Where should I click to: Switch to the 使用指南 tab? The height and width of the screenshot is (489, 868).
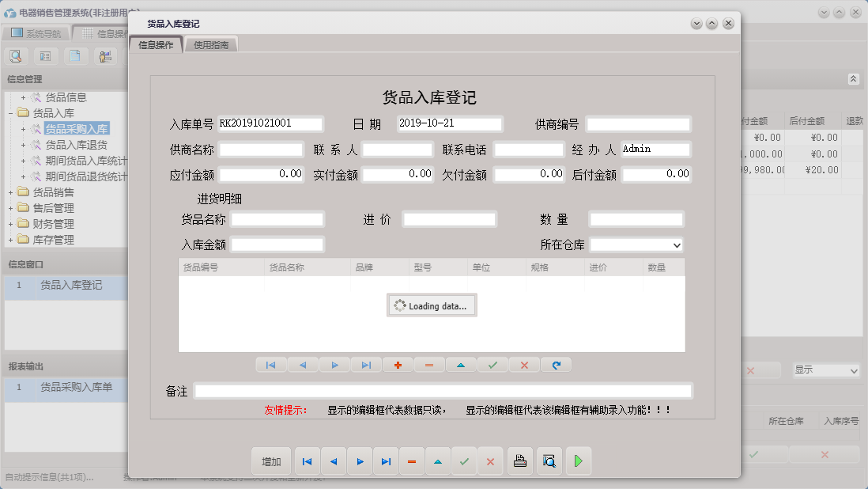coord(213,45)
